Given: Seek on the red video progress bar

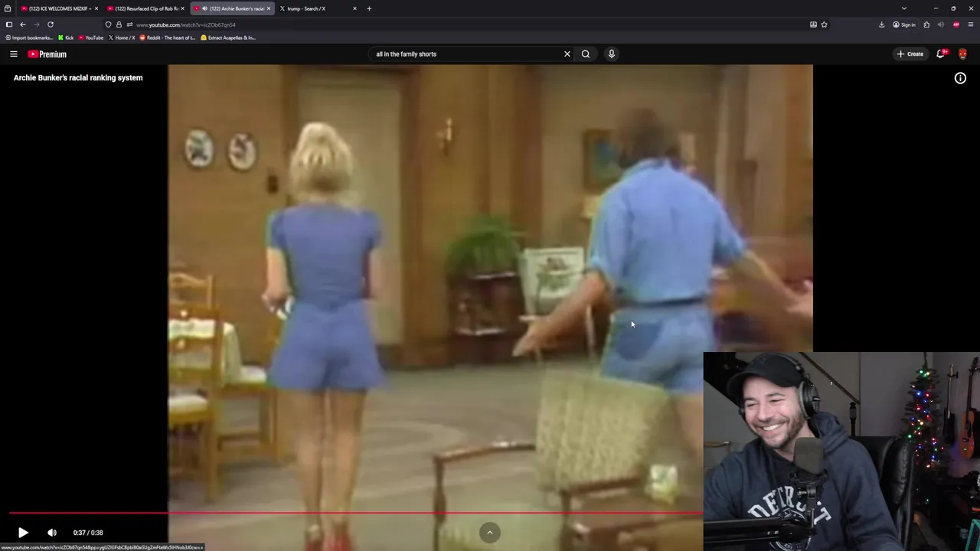Looking at the screenshot, I should pyautogui.click(x=356, y=513).
